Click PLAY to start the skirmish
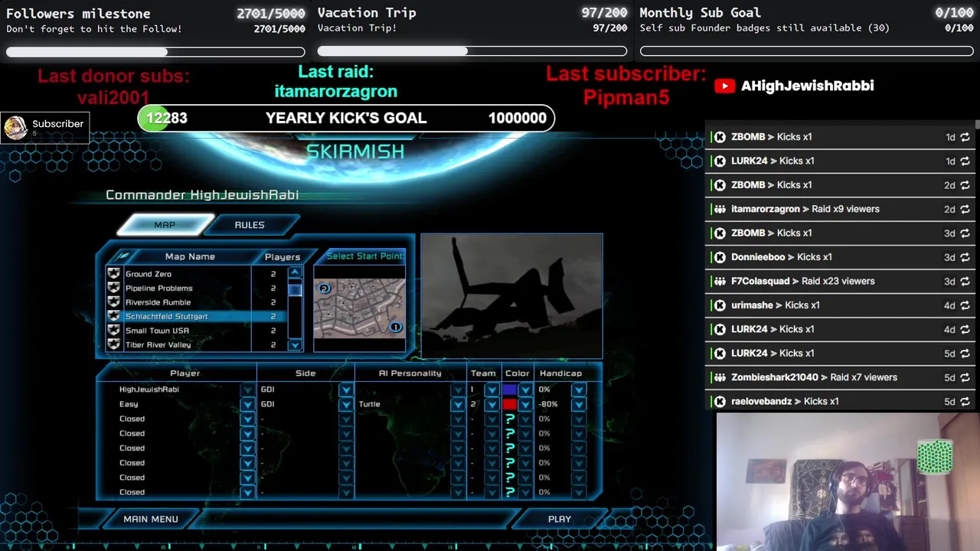 pos(560,519)
